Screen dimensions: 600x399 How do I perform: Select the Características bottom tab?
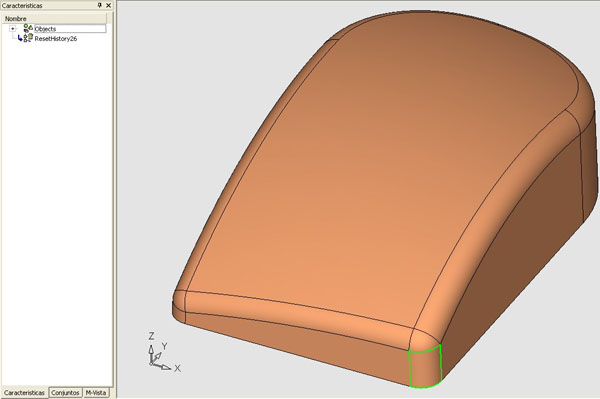coord(24,393)
